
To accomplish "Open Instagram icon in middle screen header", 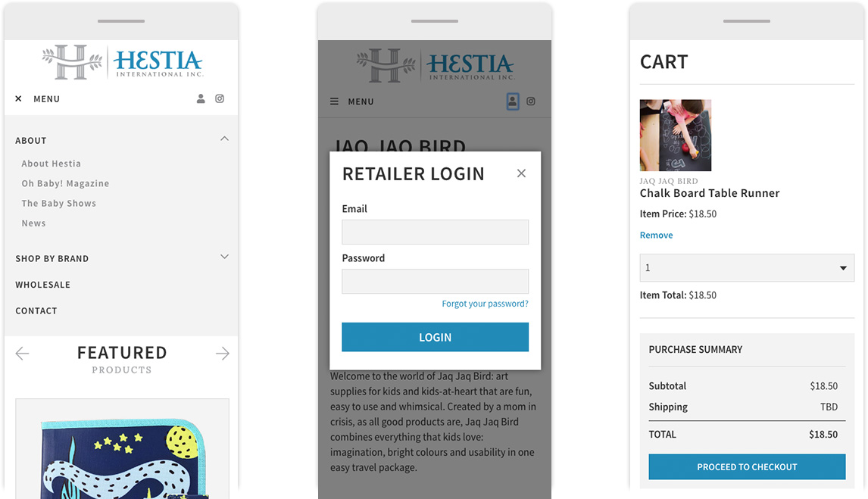I will tap(531, 101).
